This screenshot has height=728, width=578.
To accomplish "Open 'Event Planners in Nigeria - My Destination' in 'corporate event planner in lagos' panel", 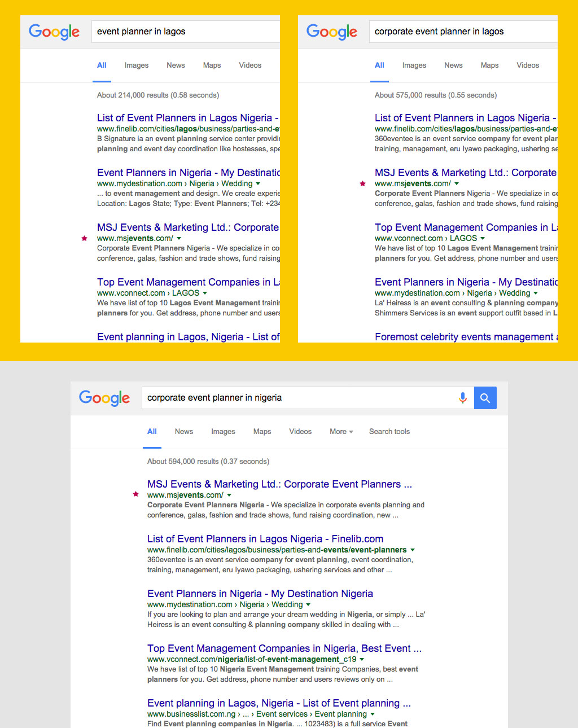I will [466, 282].
